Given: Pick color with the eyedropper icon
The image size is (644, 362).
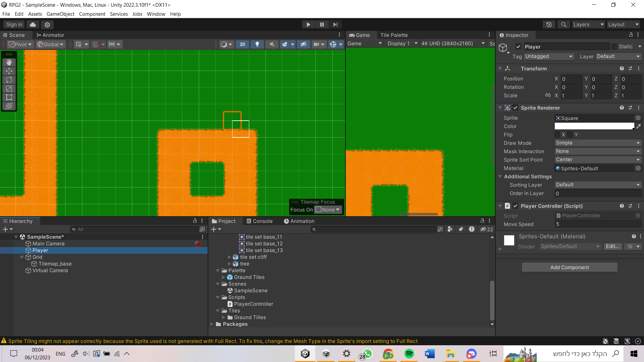Looking at the screenshot, I should pyautogui.click(x=638, y=126).
